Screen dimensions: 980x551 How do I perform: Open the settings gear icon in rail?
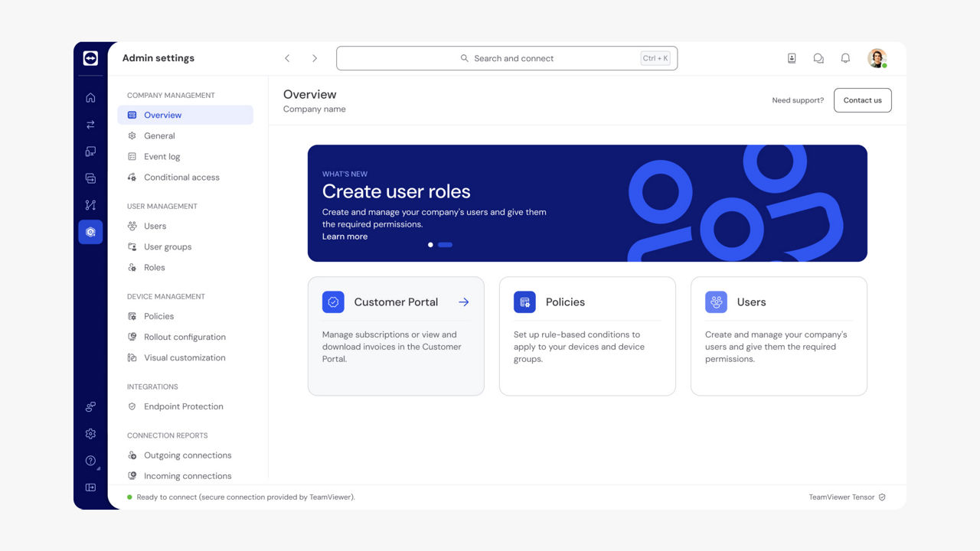[x=90, y=434]
